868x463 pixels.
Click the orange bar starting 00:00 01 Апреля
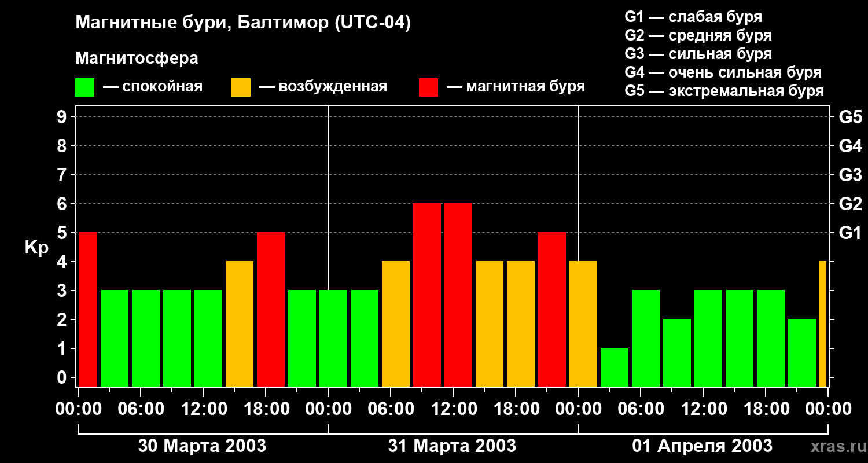[583, 324]
